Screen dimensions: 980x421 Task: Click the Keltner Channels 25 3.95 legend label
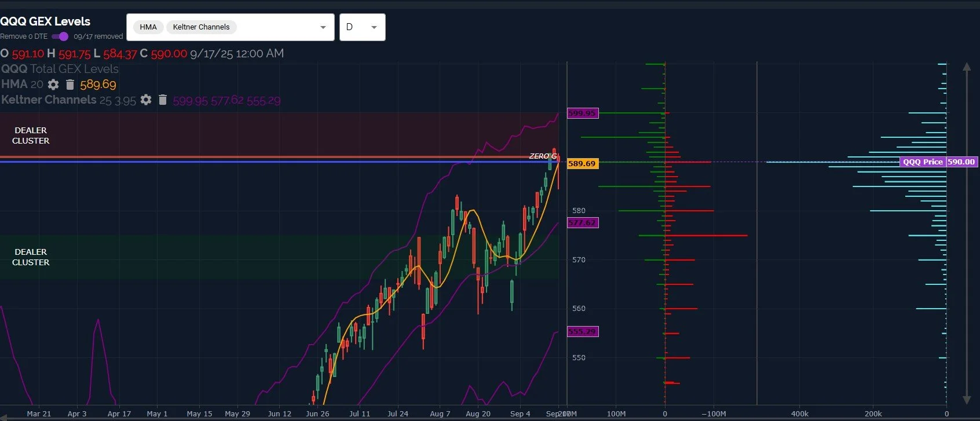(68, 100)
